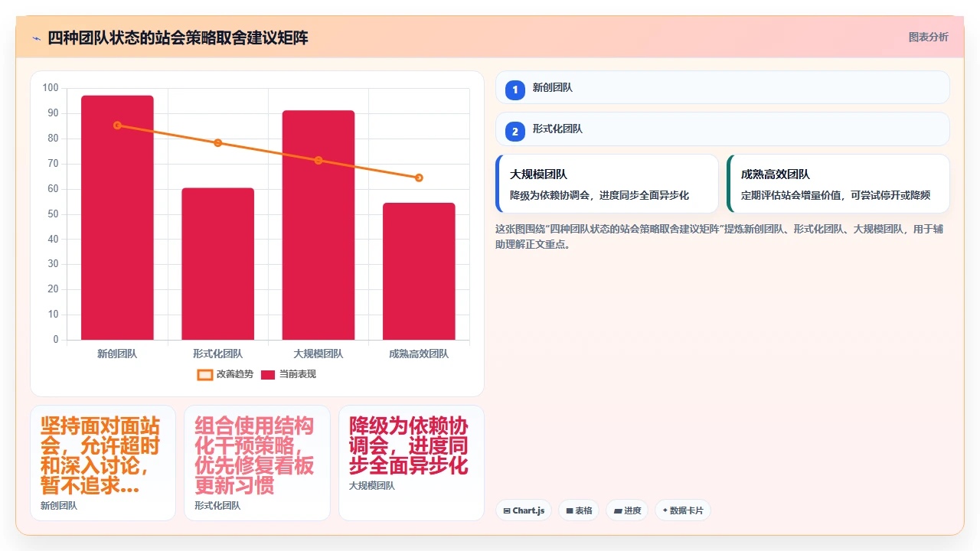Click the icon inside the Chart.js chip
Viewport: 980px width, 551px height.
(507, 510)
